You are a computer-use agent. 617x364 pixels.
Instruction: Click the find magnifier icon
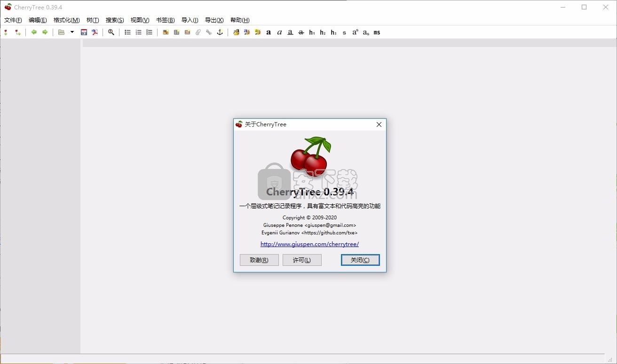[x=111, y=32]
